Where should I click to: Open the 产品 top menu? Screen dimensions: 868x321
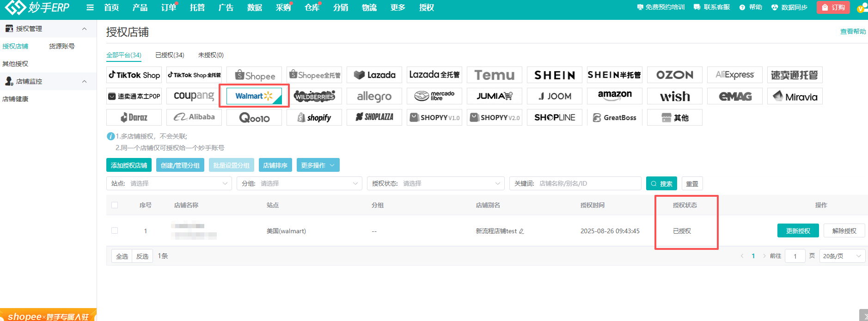point(140,7)
